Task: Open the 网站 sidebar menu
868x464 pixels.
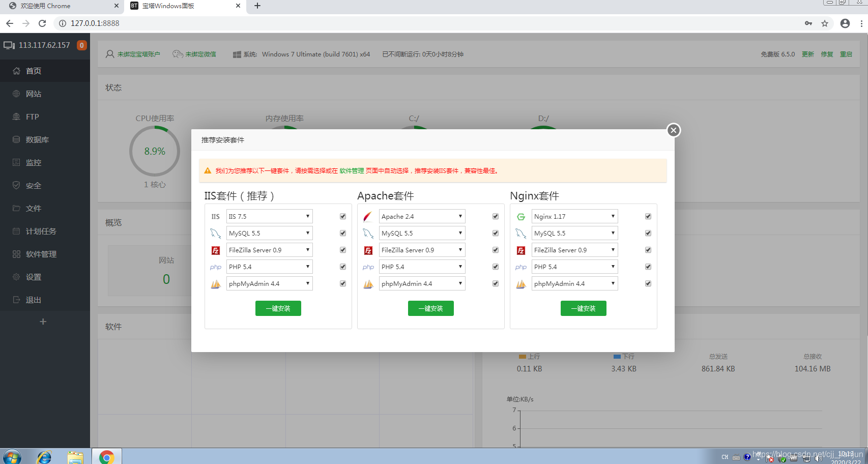Action: tap(45, 94)
